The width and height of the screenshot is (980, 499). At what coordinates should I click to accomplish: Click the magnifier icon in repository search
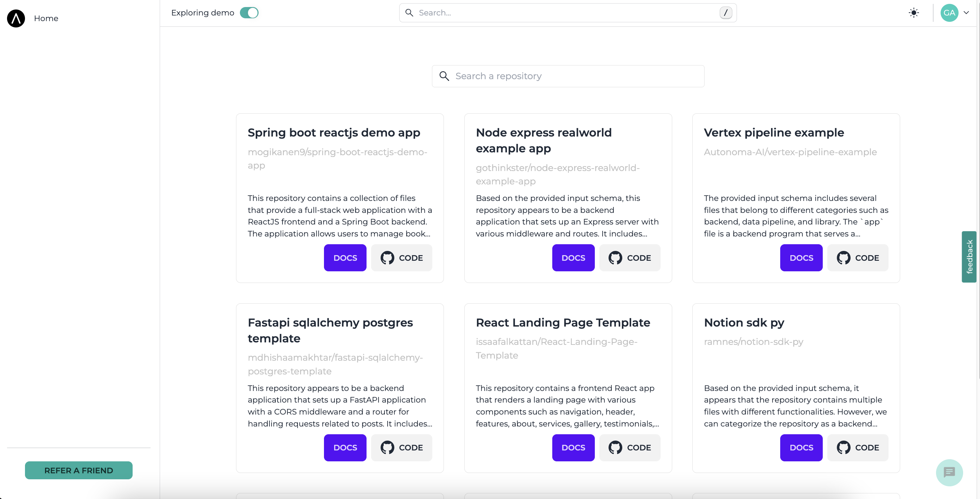point(444,76)
